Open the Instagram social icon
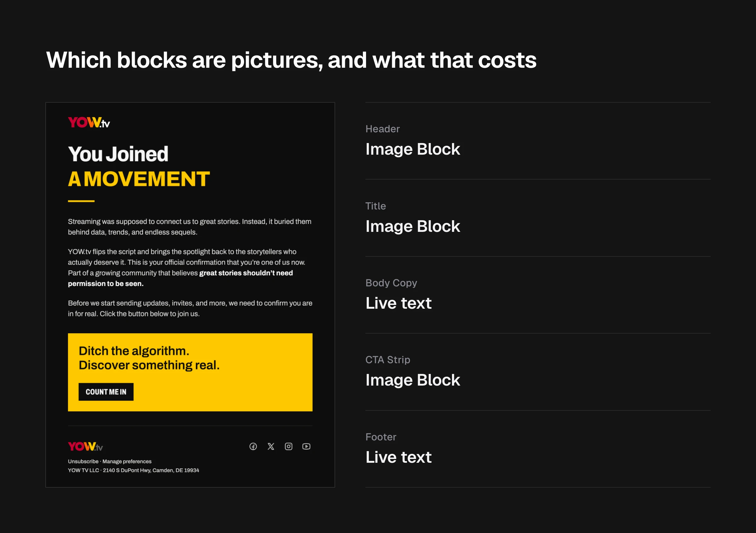This screenshot has height=533, width=756. click(289, 446)
